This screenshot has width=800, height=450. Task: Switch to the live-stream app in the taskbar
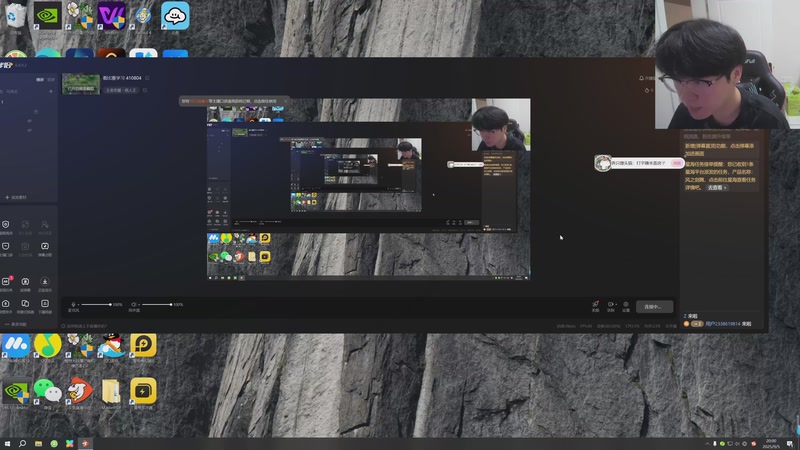(86, 444)
